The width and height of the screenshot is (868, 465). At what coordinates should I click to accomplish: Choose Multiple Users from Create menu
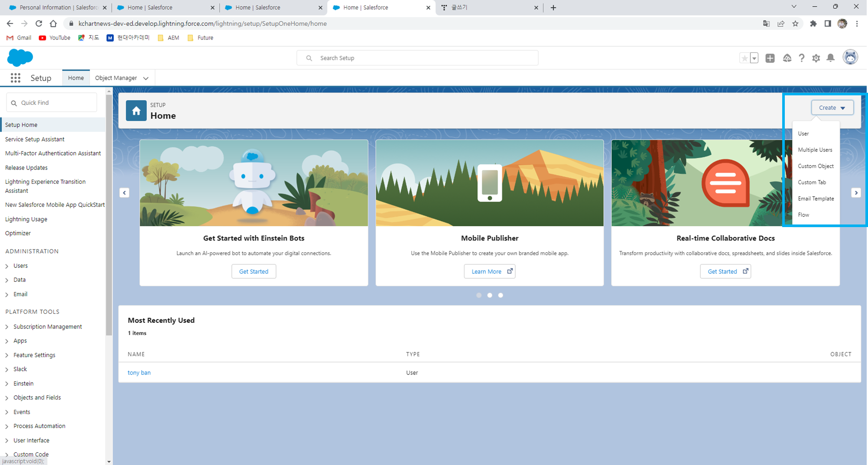point(815,150)
